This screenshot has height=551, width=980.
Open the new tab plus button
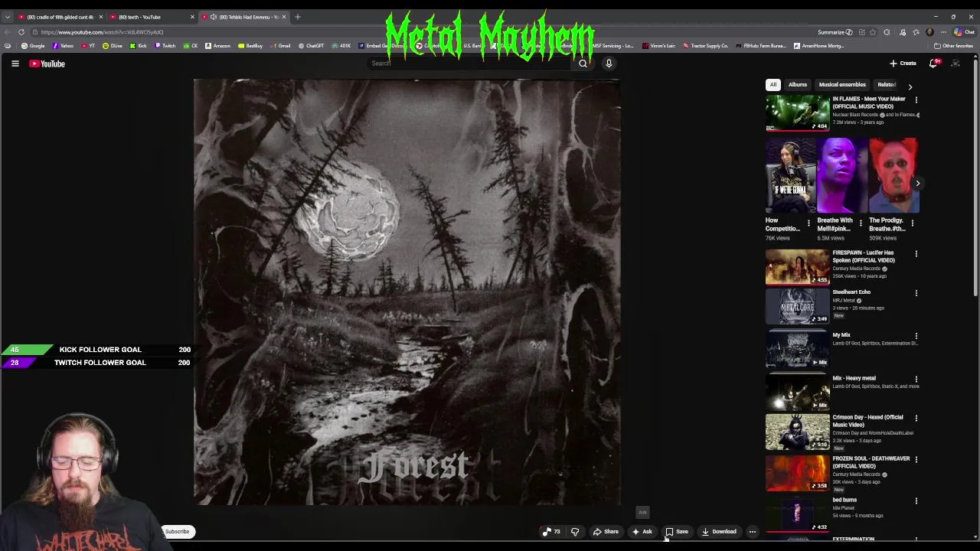pos(298,17)
